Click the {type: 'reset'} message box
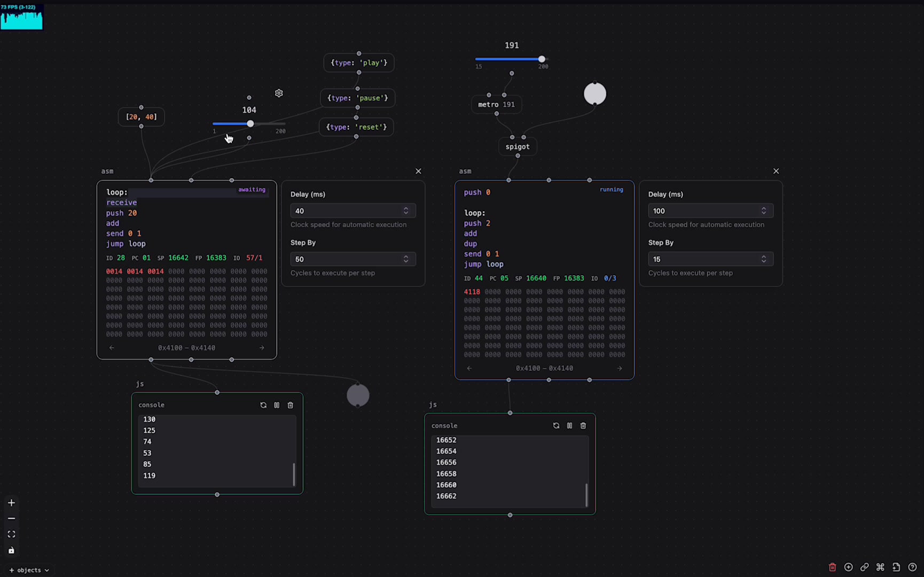Viewport: 924px width, 577px height. 356,127
